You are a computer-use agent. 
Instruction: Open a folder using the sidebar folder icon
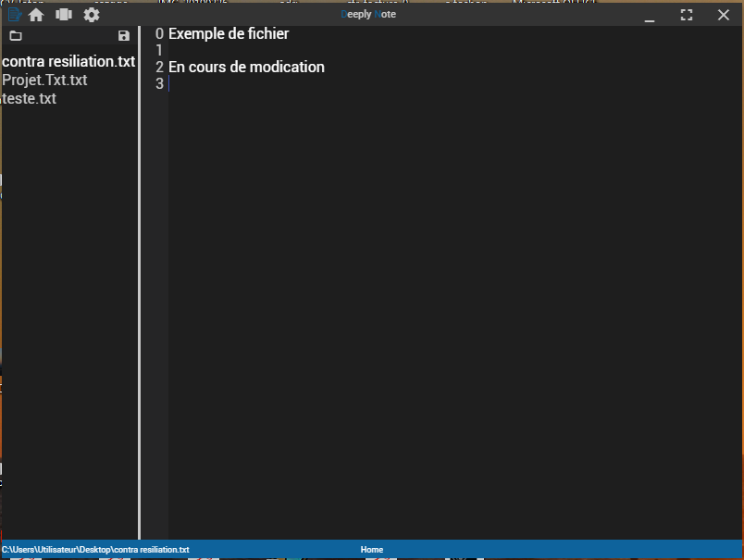coord(16,36)
